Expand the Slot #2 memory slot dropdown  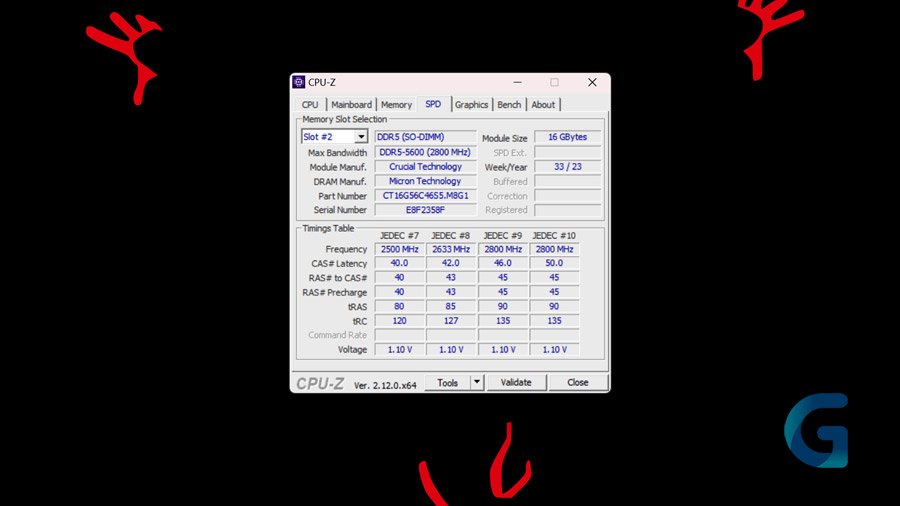(361, 137)
